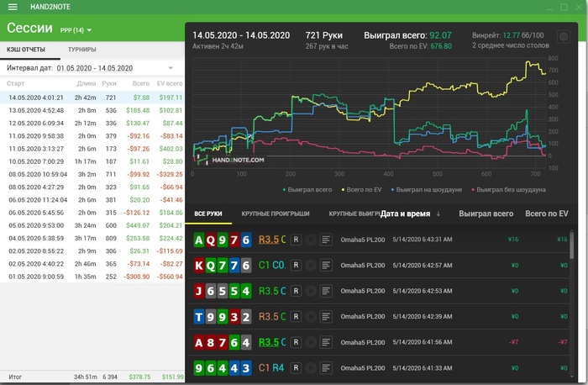Select session 06.05.2020 5:45:56
Image resolution: width=588 pixels, height=385 pixels.
pyautogui.click(x=92, y=213)
